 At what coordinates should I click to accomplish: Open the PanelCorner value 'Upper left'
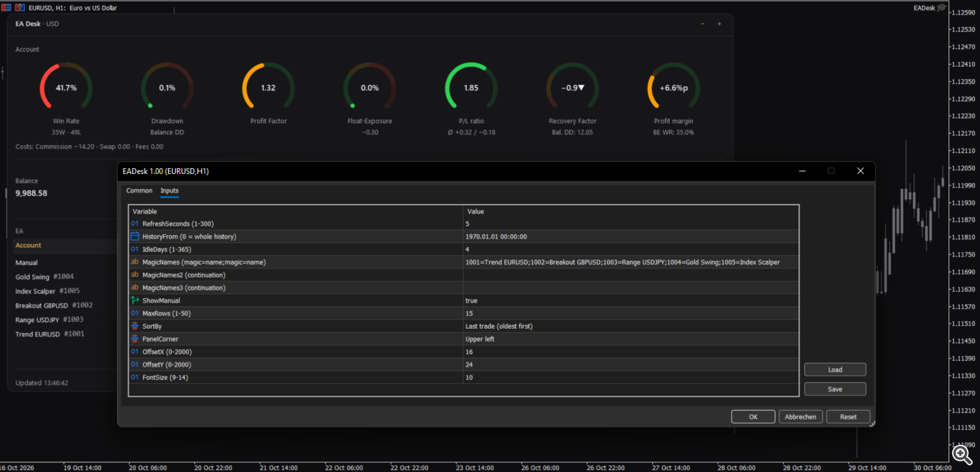pyautogui.click(x=630, y=339)
